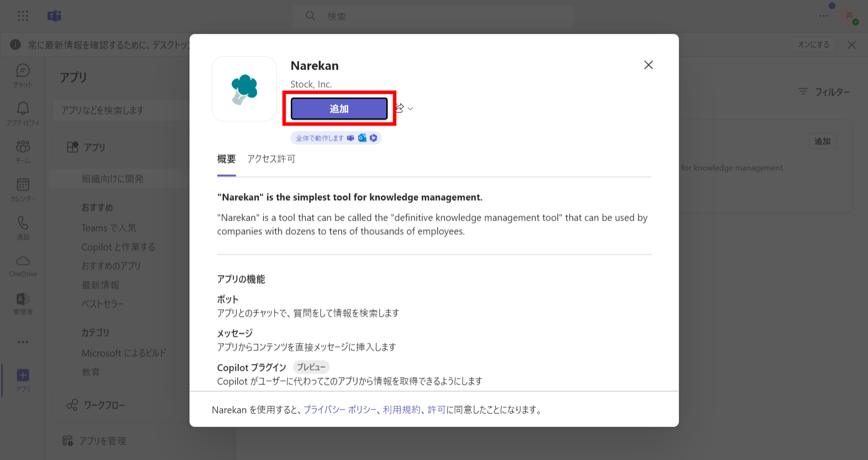Image resolution: width=868 pixels, height=460 pixels.
Task: Switch to the 概要 tab
Action: tap(227, 159)
